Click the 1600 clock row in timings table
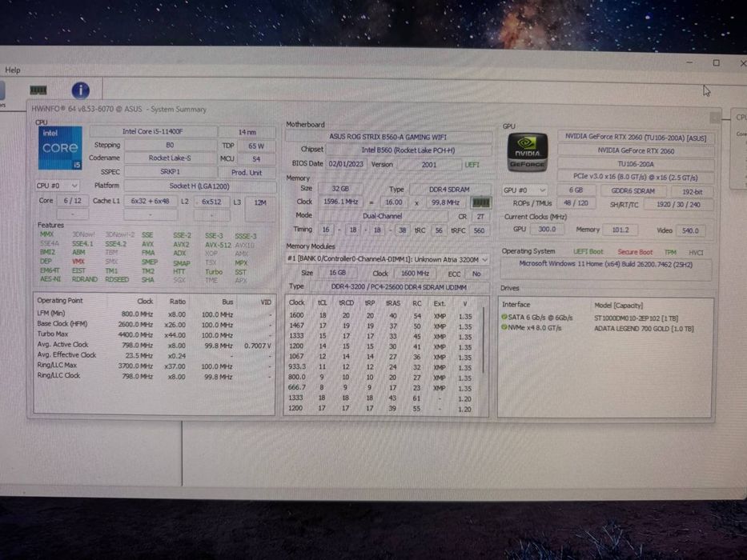Viewport: 747px width, 560px height. click(382, 316)
